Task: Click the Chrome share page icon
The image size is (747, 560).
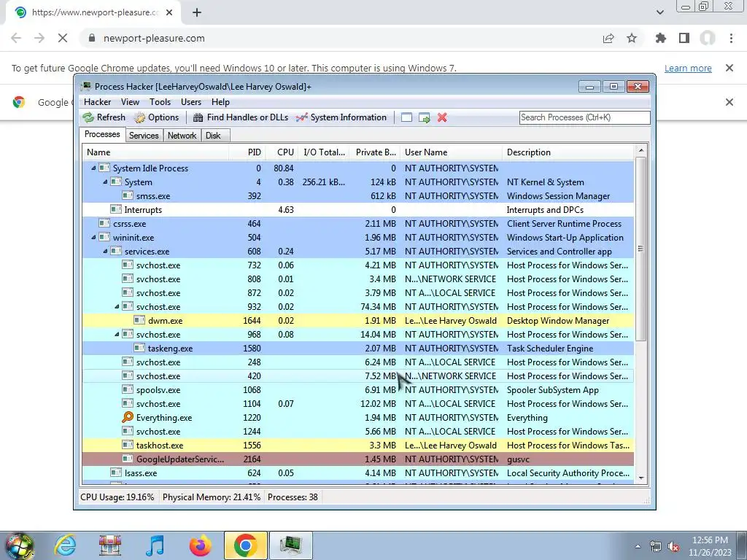Action: 608,38
